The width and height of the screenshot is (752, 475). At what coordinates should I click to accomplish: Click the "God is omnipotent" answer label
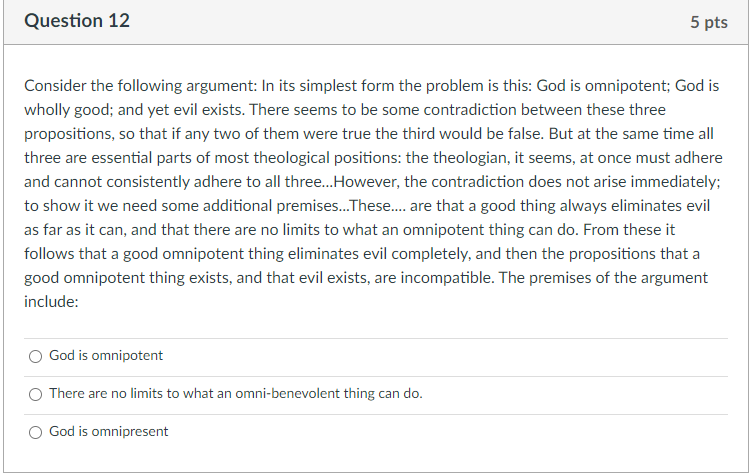106,356
